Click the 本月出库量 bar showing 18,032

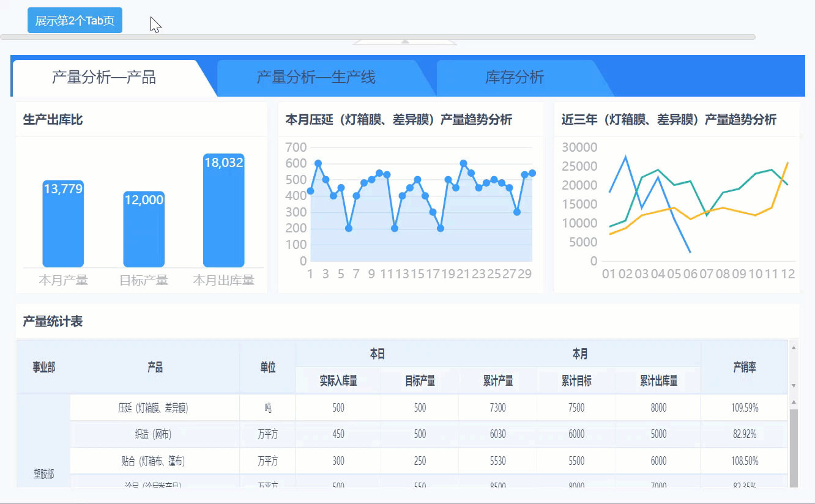click(224, 210)
